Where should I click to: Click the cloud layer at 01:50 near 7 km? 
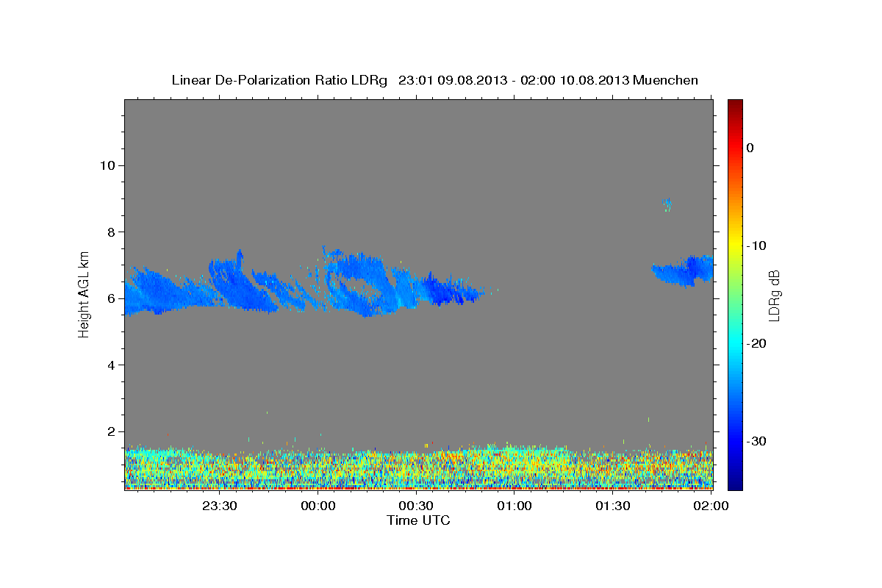point(684,270)
